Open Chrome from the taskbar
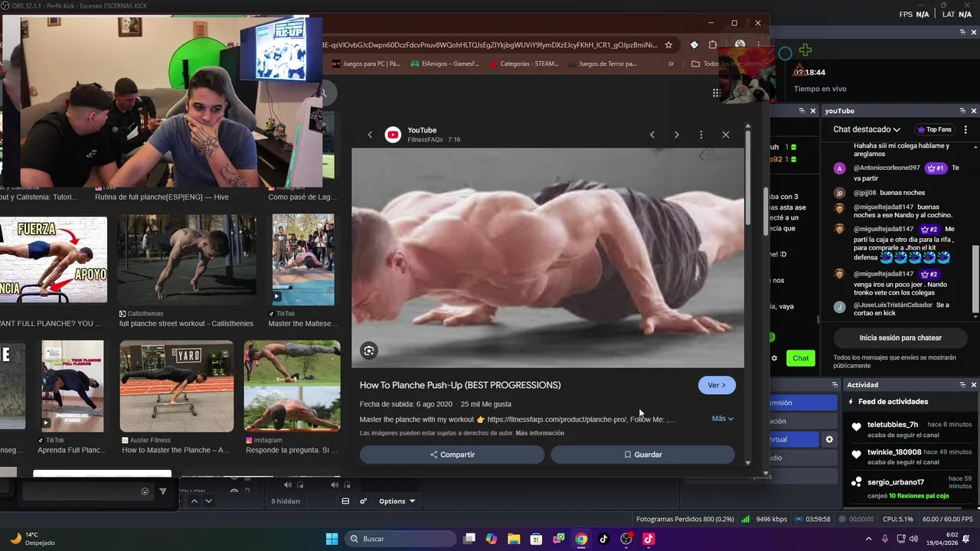Screen dimensions: 980x551 pyautogui.click(x=581, y=539)
